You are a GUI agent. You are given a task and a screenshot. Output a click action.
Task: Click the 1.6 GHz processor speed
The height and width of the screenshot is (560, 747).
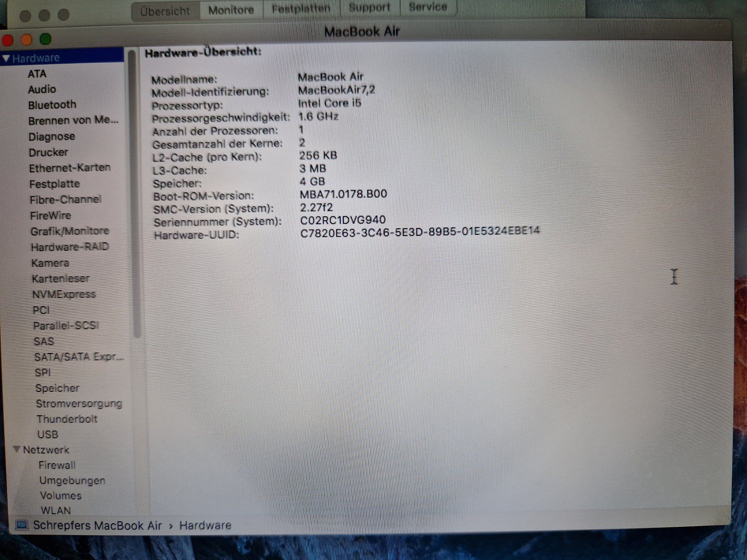point(319,117)
